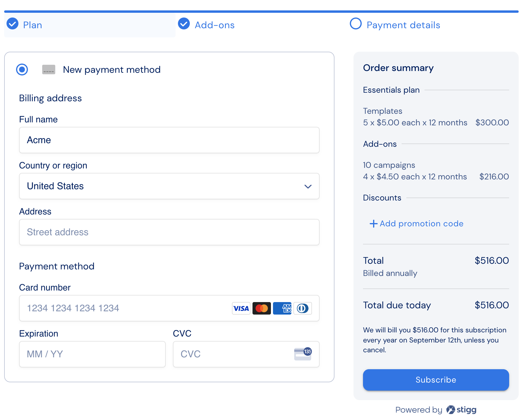The height and width of the screenshot is (420, 524).
Task: Click the Diners Club card icon
Action: tap(303, 308)
